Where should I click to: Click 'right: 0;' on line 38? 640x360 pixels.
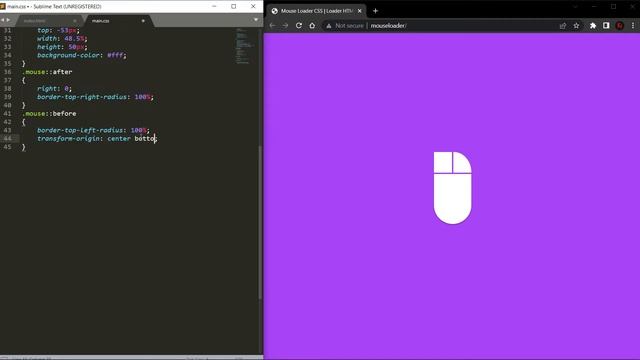pos(54,89)
